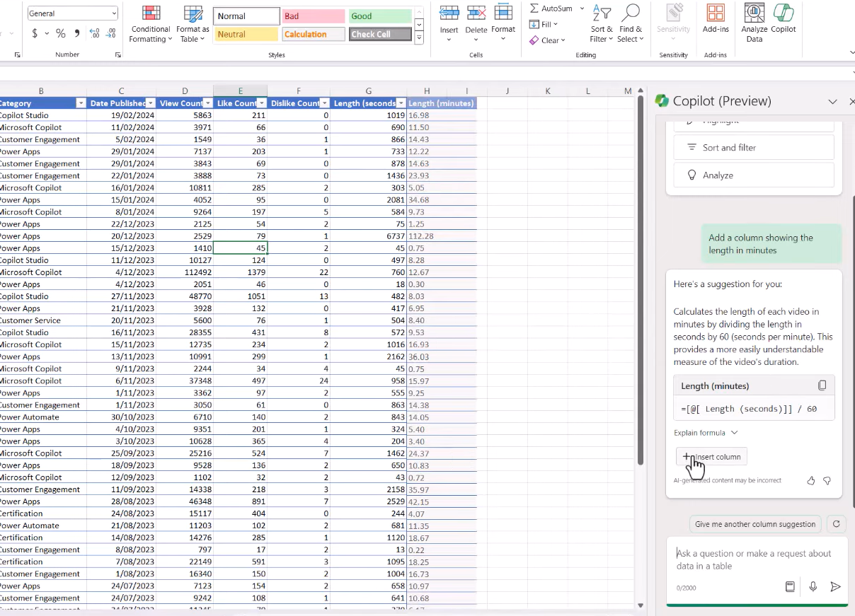This screenshot has width=855, height=616.
Task: Open Date Published filter dropdown
Action: tap(150, 103)
